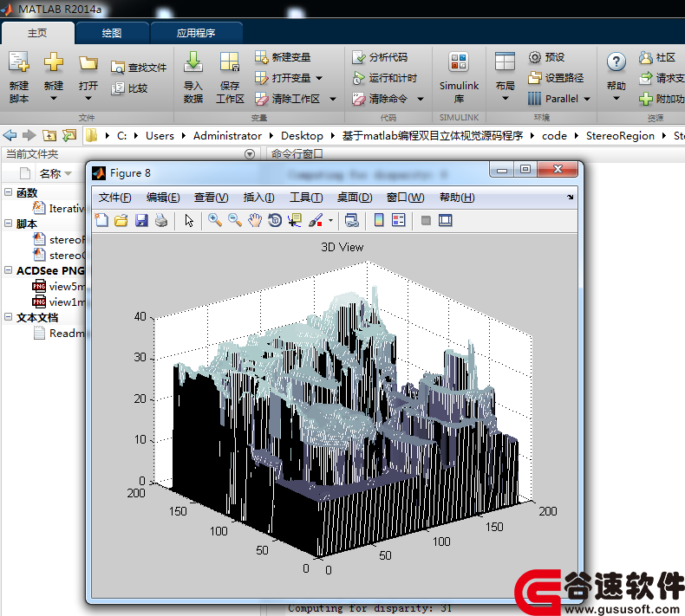Click the hide plot tools icon

tap(426, 220)
